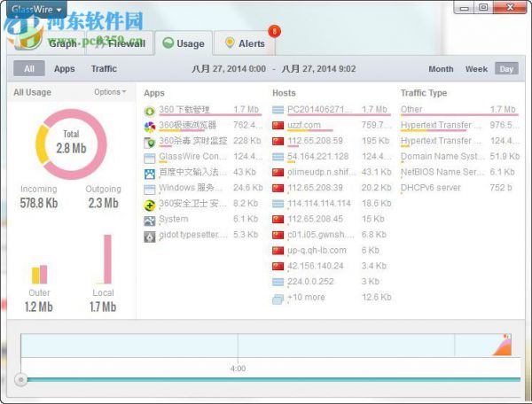
Task: Click the flag next to 112.65.208.39
Action: (x=278, y=188)
